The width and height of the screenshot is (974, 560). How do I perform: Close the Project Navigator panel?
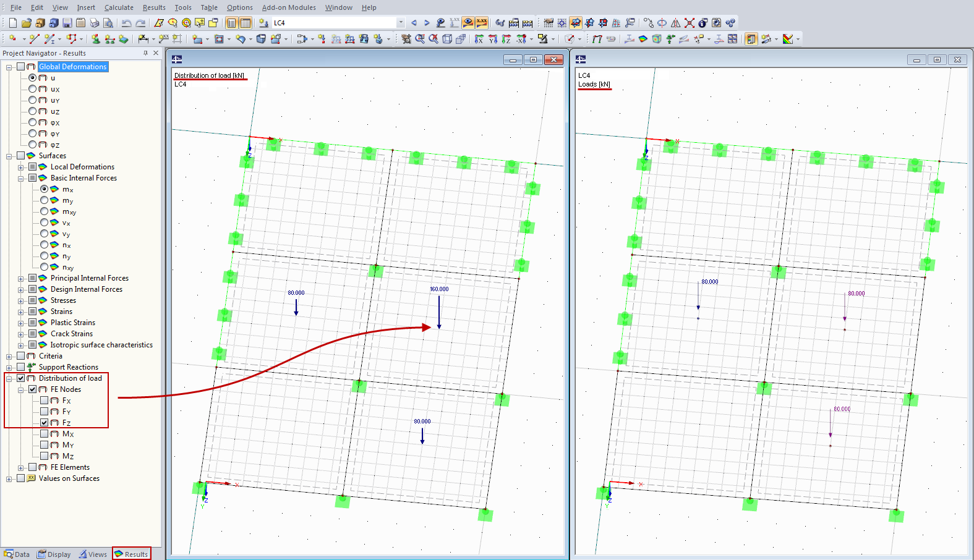(156, 53)
